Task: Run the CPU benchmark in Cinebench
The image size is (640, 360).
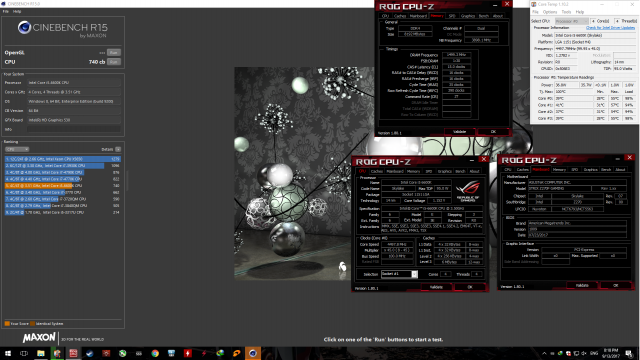Action: tap(113, 62)
